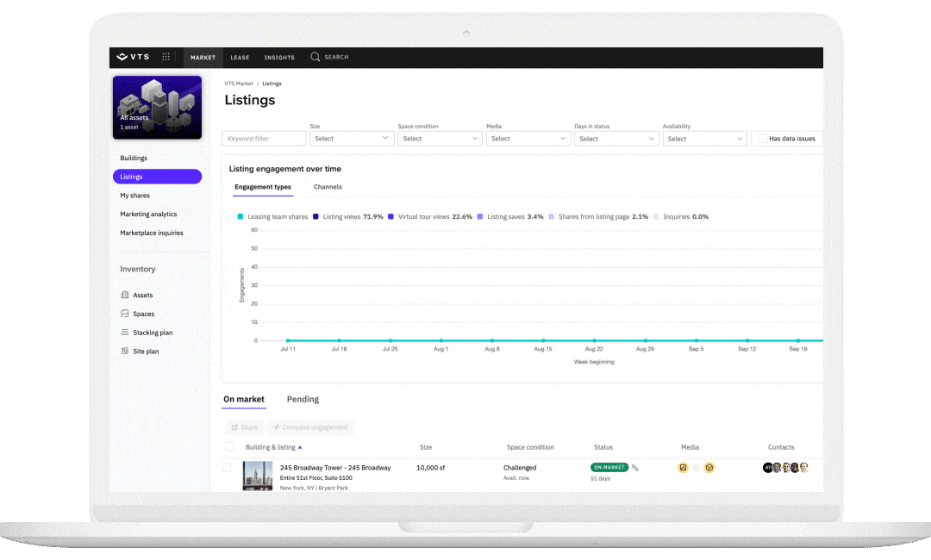The width and height of the screenshot is (931, 560).
Task: Select Listings in the sidebar
Action: [x=158, y=177]
